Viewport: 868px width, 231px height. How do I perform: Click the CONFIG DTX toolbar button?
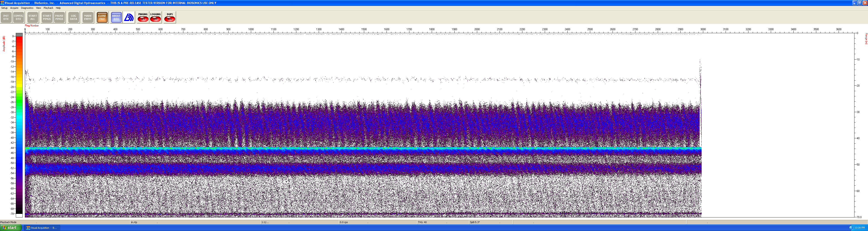point(19,18)
